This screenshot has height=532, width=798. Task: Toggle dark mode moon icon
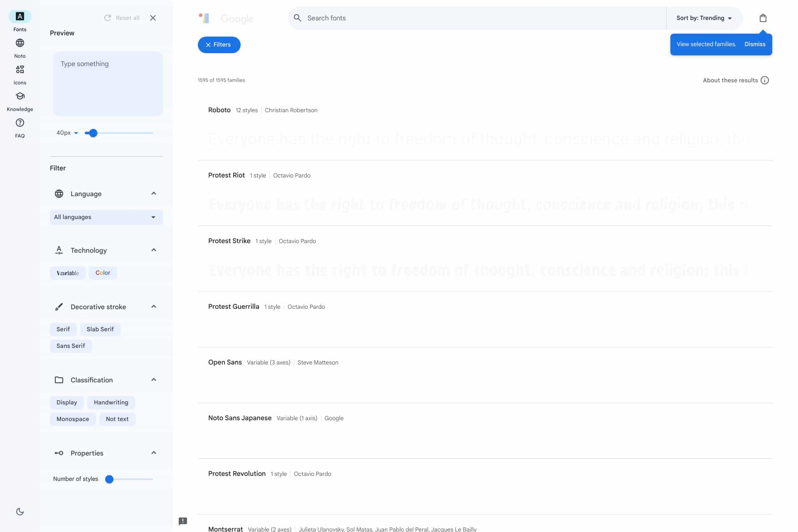pyautogui.click(x=20, y=512)
